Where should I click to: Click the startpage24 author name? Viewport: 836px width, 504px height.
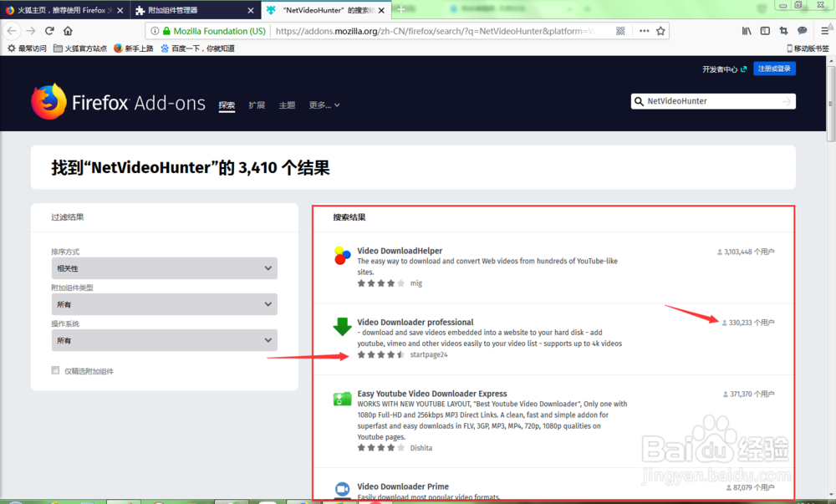coord(429,355)
